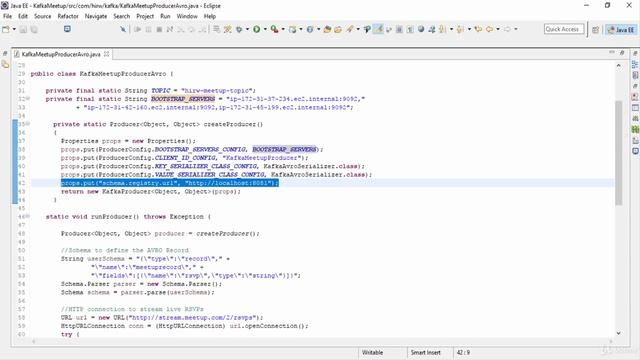The height and width of the screenshot is (360, 640).
Task: Click the 42 : 9 cursor position status
Action: [x=463, y=352]
